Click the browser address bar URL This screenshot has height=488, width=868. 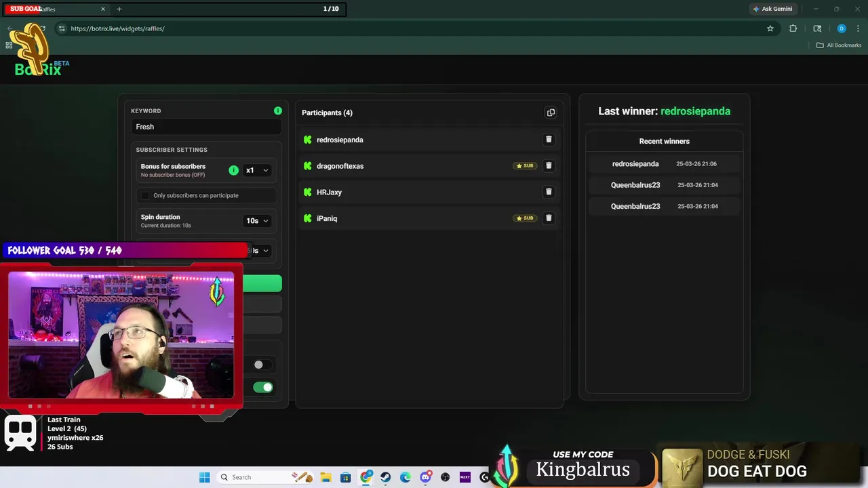tap(117, 28)
